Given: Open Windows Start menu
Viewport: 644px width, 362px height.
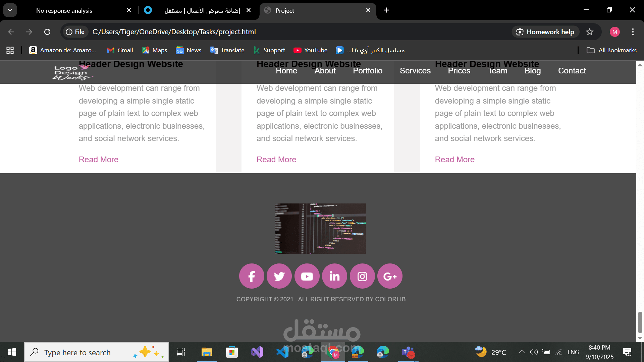Looking at the screenshot, I should (12, 352).
